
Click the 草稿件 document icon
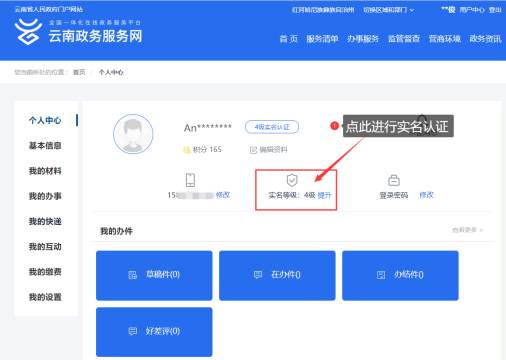point(133,275)
